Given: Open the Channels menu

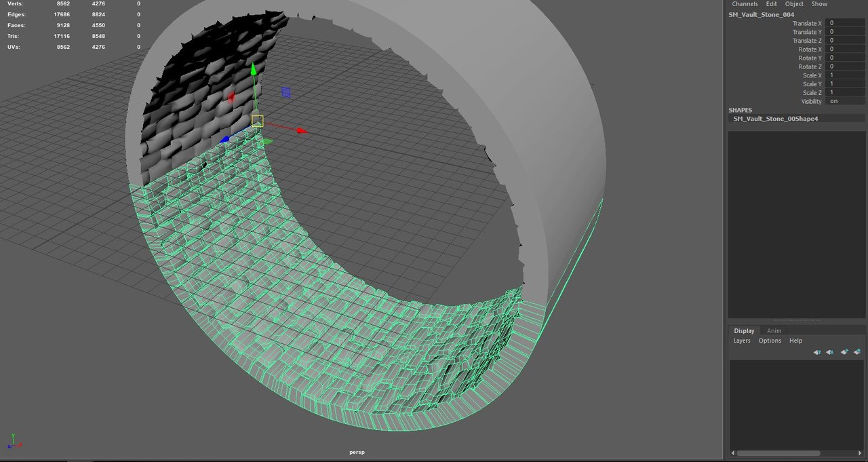Looking at the screenshot, I should (745, 4).
